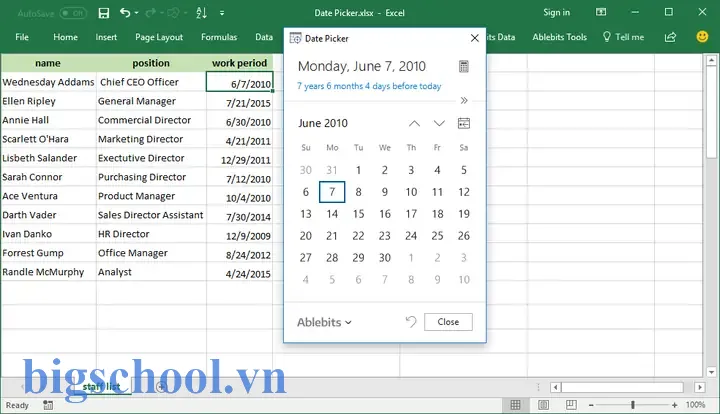Click the cell with 12/29/2011
Screen dimensions: 720x414
pos(239,160)
